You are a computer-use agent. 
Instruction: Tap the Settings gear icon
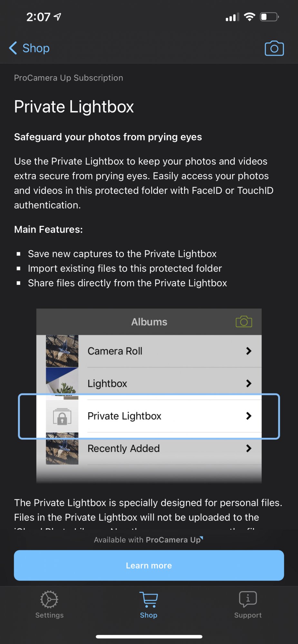point(49,599)
